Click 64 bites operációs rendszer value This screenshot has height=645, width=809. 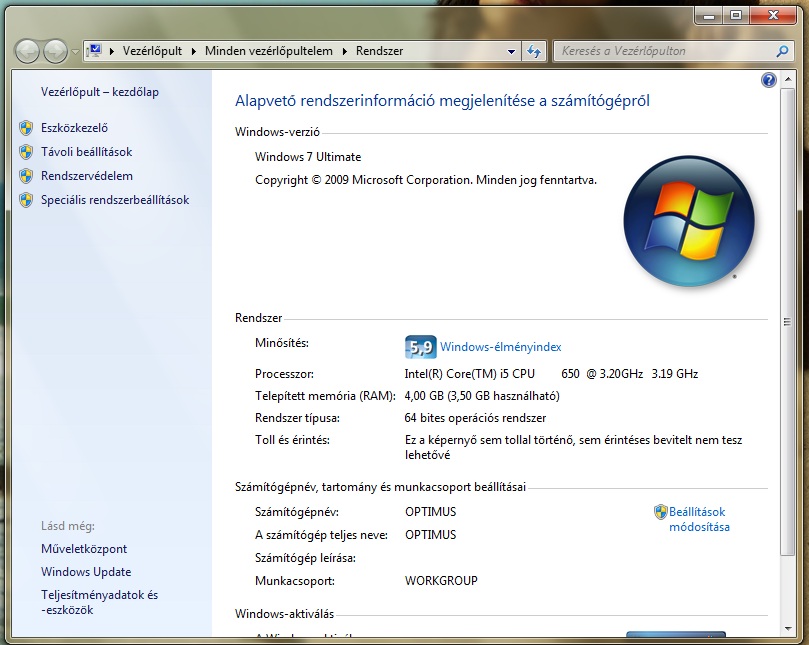(475, 418)
